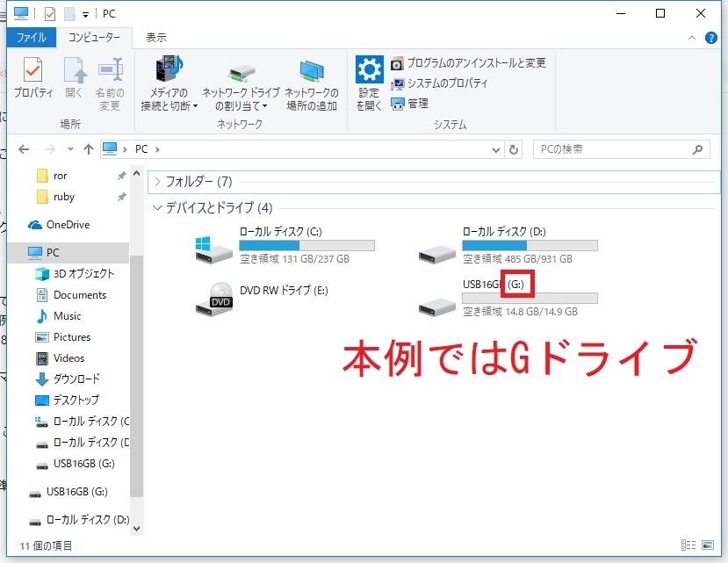Switch to details view icon
The image size is (728, 563).
pos(688,545)
